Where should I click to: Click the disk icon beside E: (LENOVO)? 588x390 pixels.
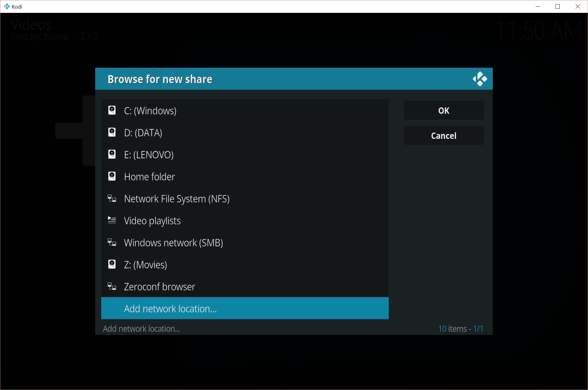pyautogui.click(x=112, y=154)
